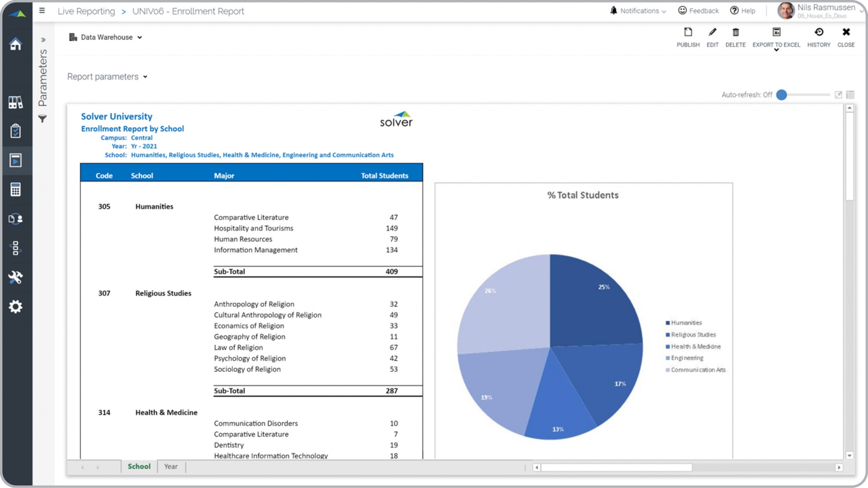Click the filter funnel icon

click(x=42, y=119)
